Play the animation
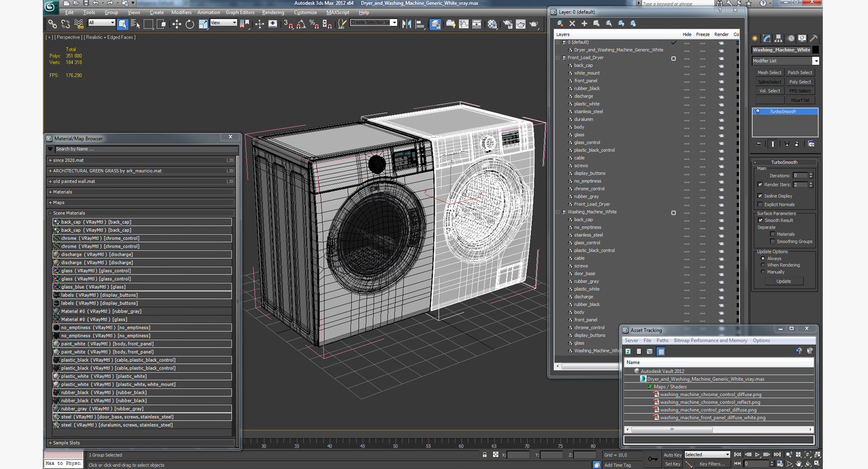This screenshot has height=469, width=868. coord(757,455)
